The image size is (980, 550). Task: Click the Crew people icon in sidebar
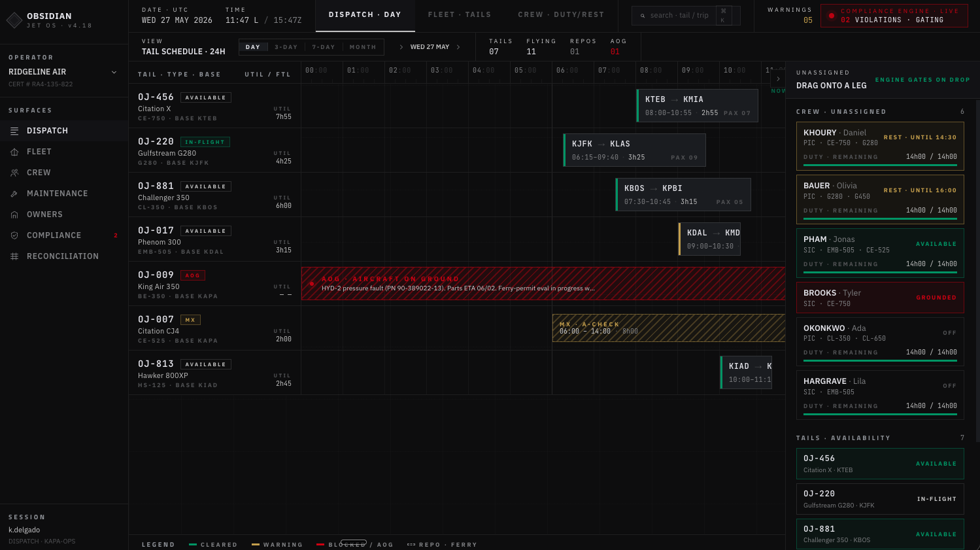14,173
